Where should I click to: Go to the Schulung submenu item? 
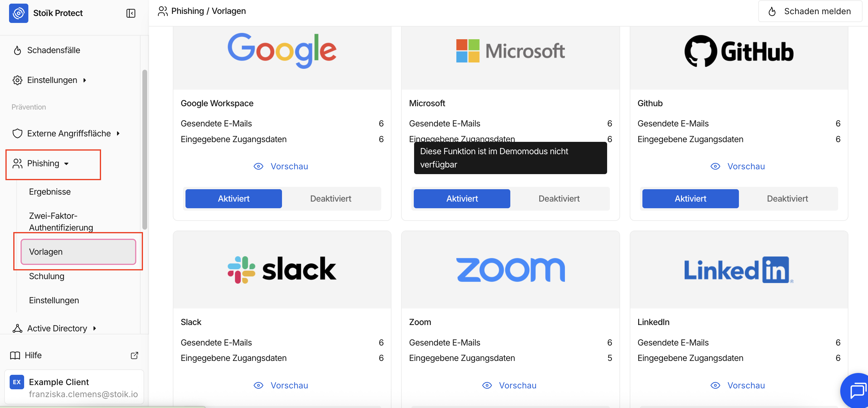point(46,276)
